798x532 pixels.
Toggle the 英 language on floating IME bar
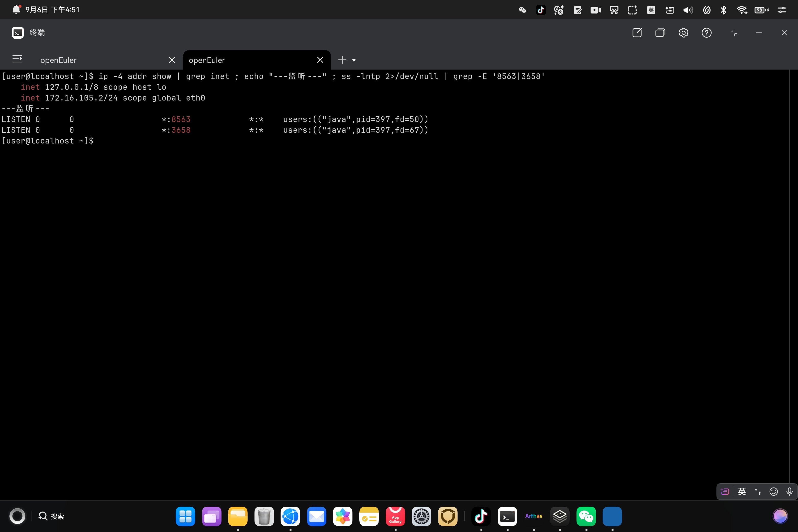pos(742,491)
